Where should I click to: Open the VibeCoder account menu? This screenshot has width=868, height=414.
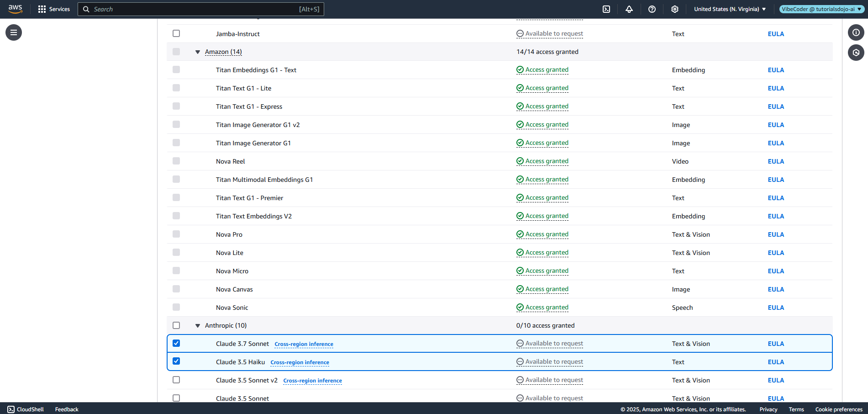click(821, 9)
